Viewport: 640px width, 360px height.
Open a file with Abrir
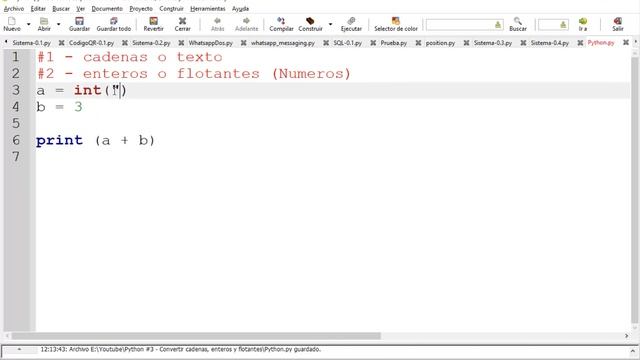coord(44,24)
